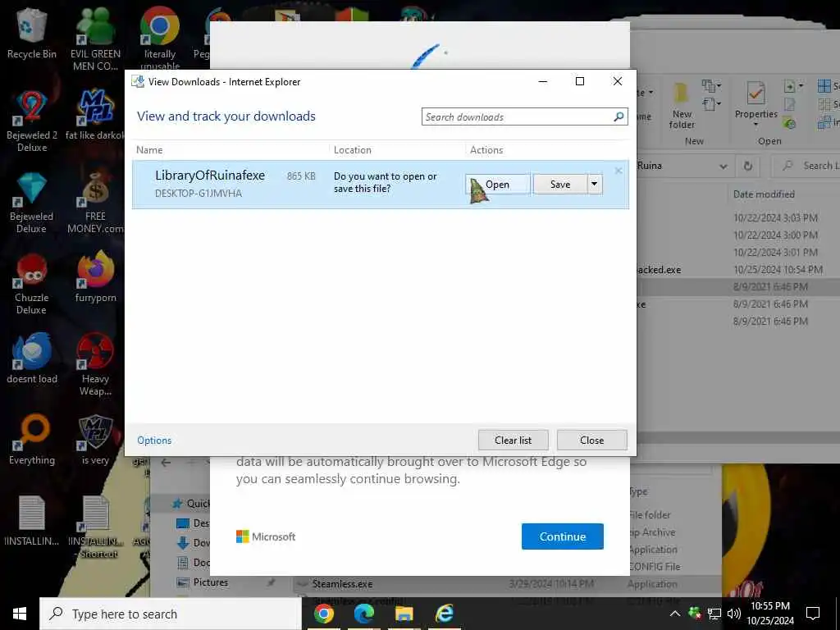Open Microsoft Edge from the taskbar
Image resolution: width=840 pixels, height=630 pixels.
pos(363,614)
